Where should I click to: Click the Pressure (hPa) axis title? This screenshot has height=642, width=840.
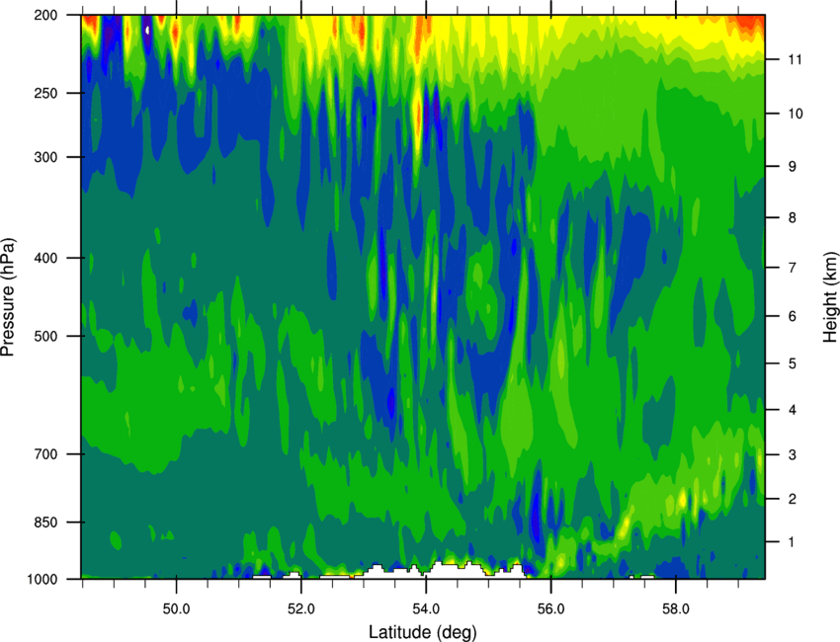(x=8, y=297)
